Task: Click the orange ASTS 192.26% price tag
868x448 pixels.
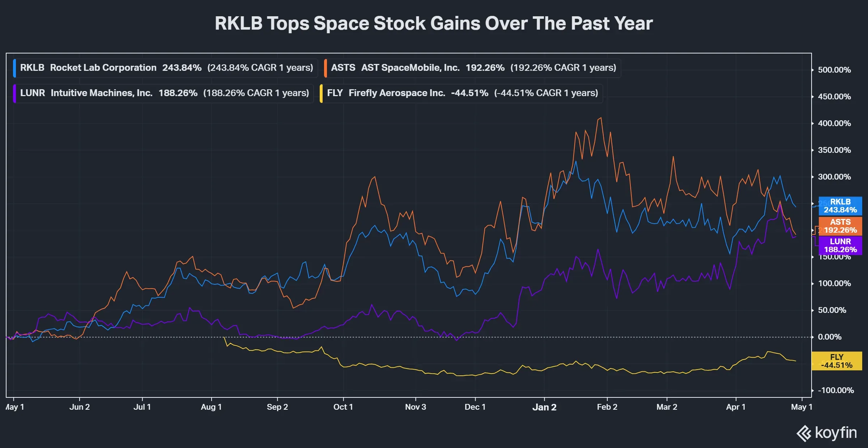Action: click(840, 226)
